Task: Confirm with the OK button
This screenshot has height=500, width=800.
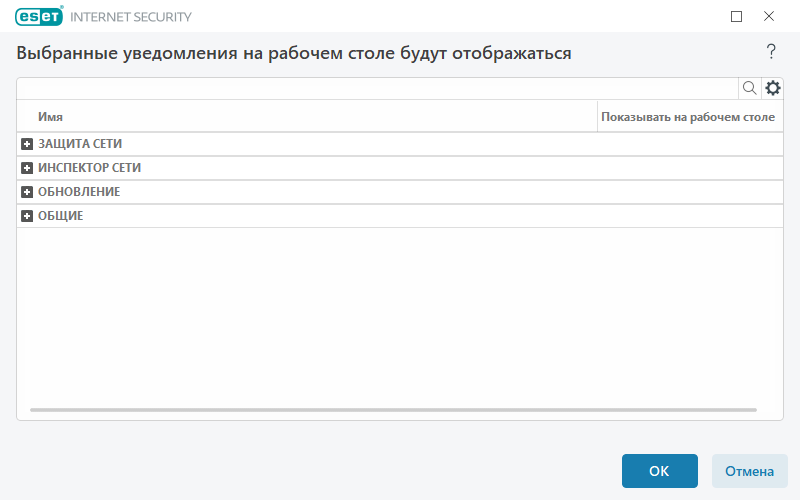Action: pyautogui.click(x=659, y=471)
